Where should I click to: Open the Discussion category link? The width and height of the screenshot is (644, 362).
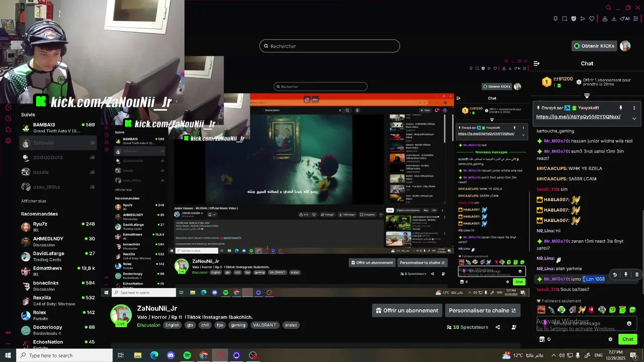(x=148, y=325)
